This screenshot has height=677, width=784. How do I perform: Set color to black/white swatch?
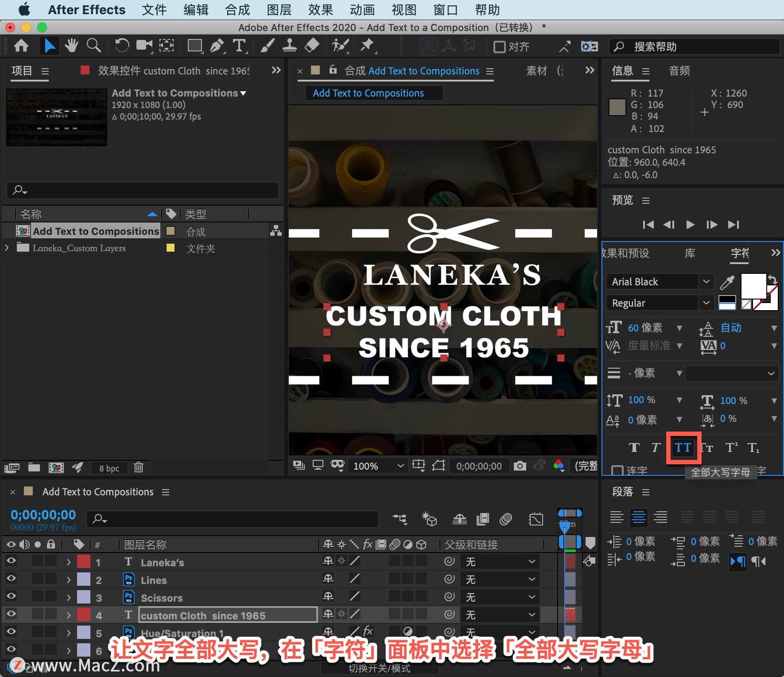[727, 303]
